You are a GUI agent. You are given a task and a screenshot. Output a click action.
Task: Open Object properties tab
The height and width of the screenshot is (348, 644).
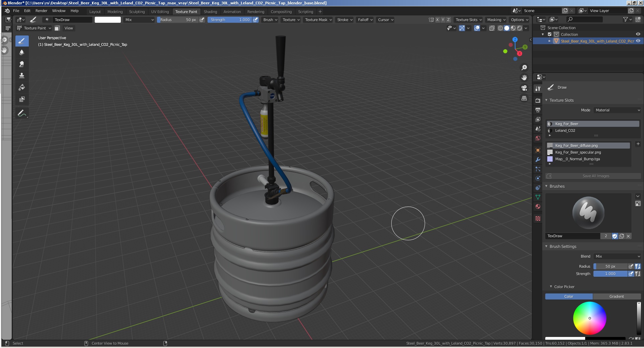pos(538,150)
